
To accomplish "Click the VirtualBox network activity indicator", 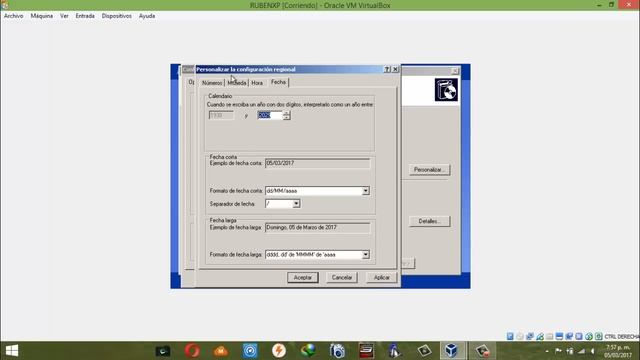I will click(x=530, y=336).
